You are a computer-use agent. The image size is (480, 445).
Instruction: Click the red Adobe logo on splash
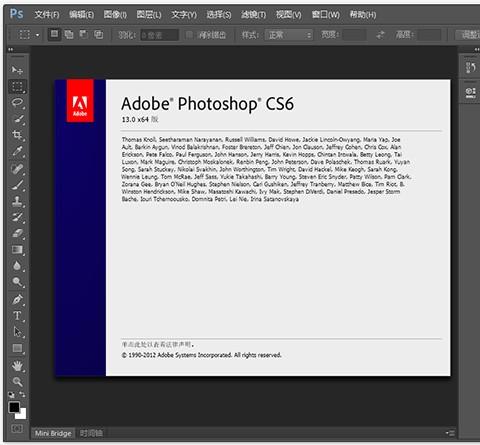tap(80, 101)
